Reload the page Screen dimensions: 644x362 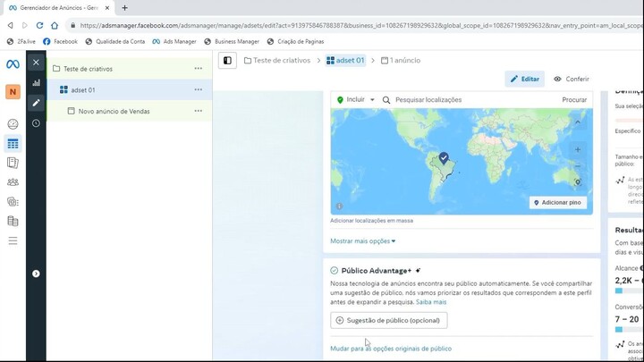pyautogui.click(x=39, y=25)
